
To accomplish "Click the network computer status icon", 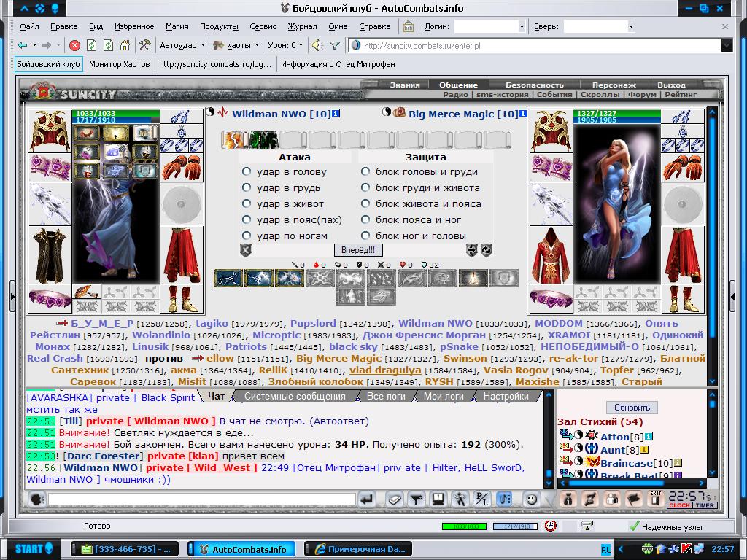I will click(587, 526).
